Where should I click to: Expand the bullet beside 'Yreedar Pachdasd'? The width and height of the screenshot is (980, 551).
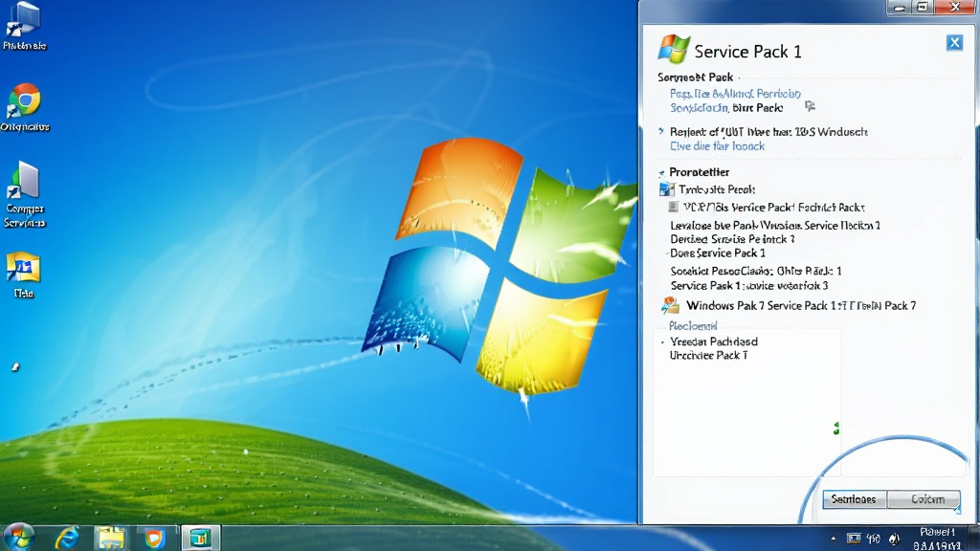point(662,342)
